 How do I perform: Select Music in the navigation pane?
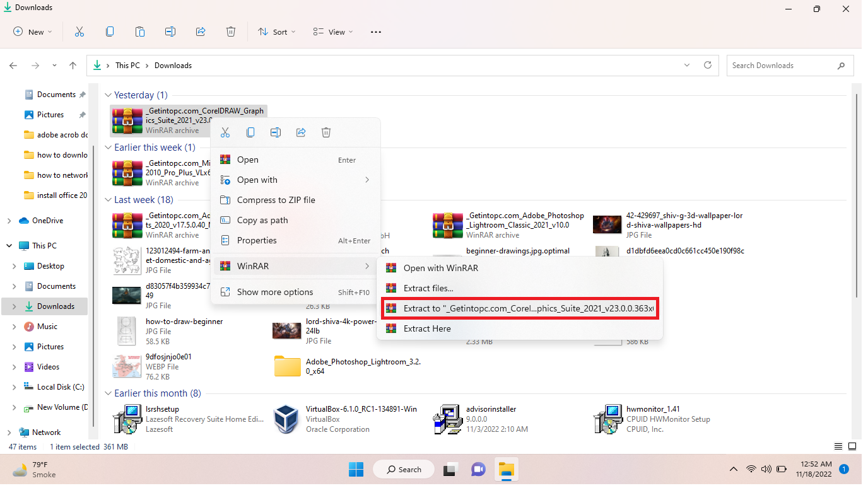coord(47,327)
